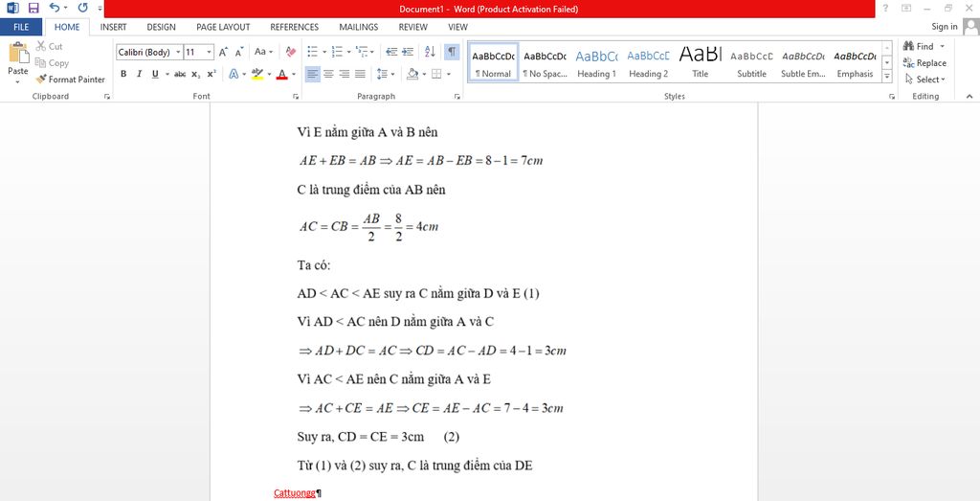Open the font name dropdown Calibri (Body)
980x501 pixels.
[x=179, y=53]
